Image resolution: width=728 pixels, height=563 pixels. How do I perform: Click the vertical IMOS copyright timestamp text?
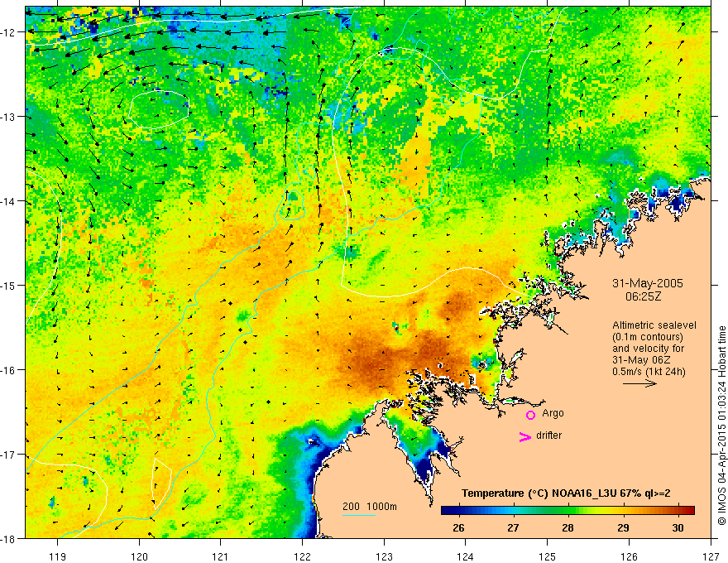(722, 426)
